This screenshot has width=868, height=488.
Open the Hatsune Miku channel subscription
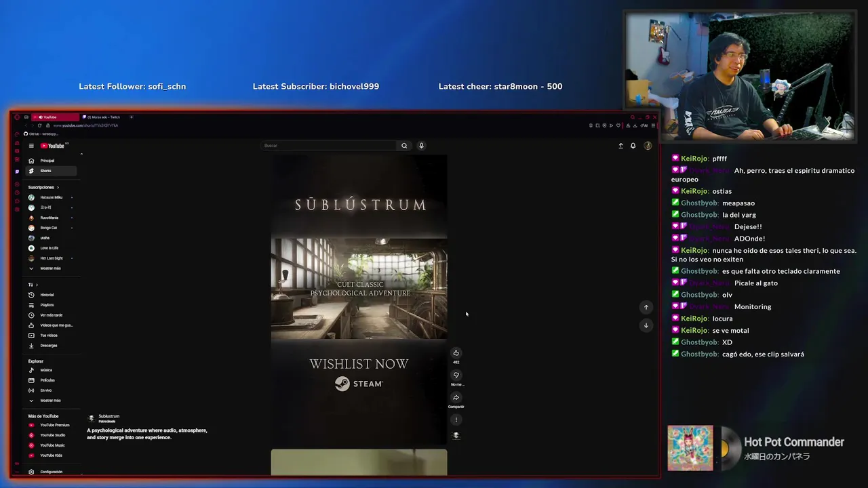(52, 197)
